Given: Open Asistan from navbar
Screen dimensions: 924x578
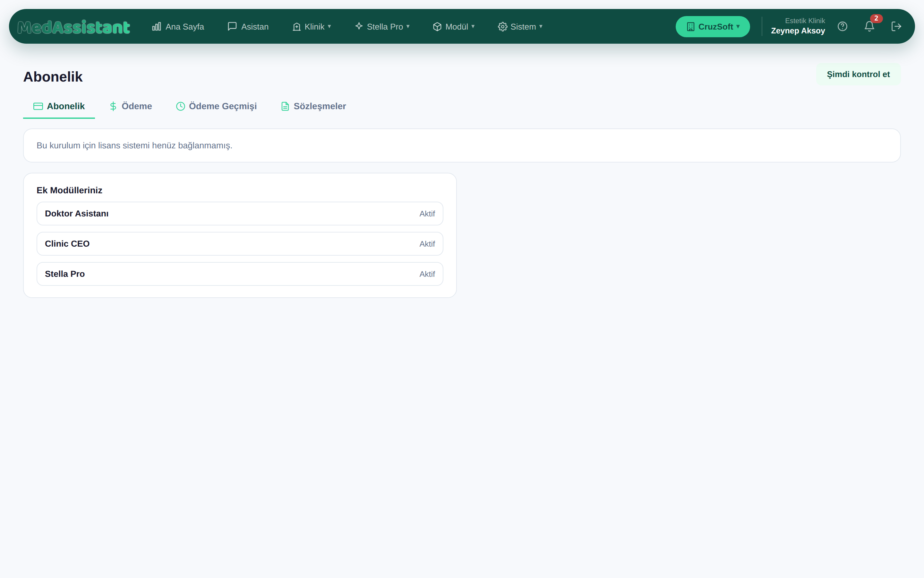Looking at the screenshot, I should tap(248, 26).
